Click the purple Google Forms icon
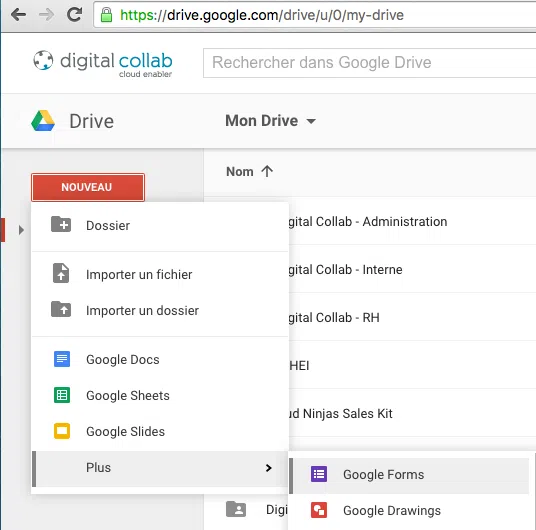 coord(319,474)
